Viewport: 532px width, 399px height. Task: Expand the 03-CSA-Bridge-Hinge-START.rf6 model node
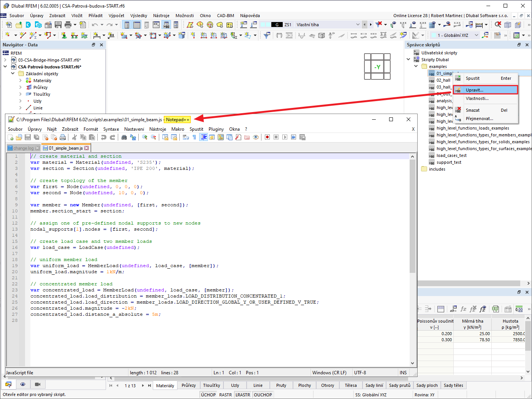(x=5, y=60)
